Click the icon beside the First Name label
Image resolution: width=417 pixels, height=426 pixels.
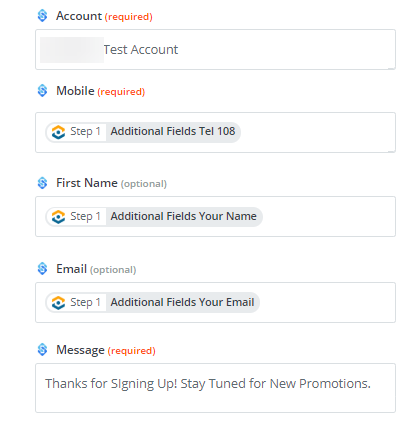[x=42, y=183]
